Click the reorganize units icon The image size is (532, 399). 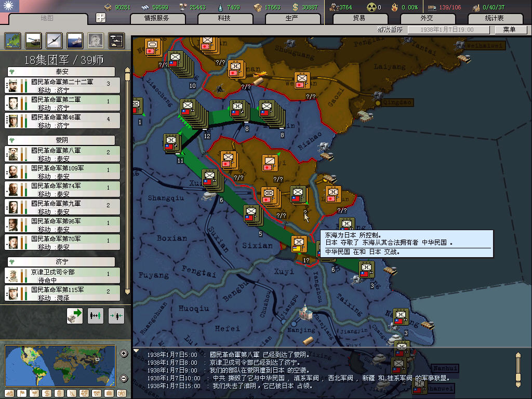pyautogui.click(x=96, y=315)
